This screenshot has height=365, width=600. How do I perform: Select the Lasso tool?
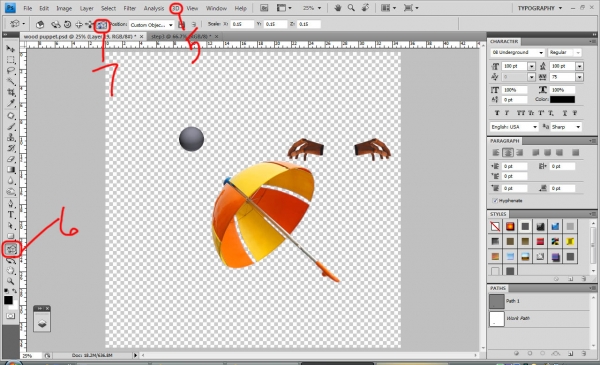point(10,71)
